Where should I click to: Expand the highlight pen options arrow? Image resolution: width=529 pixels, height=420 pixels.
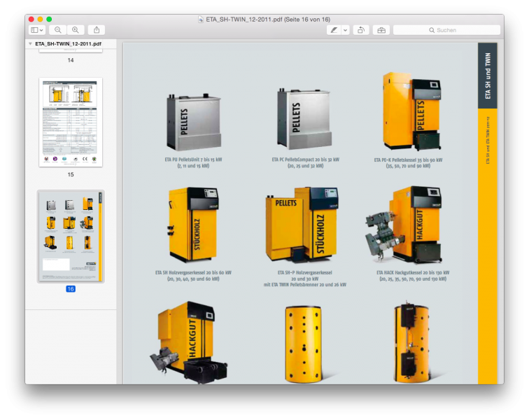point(345,30)
